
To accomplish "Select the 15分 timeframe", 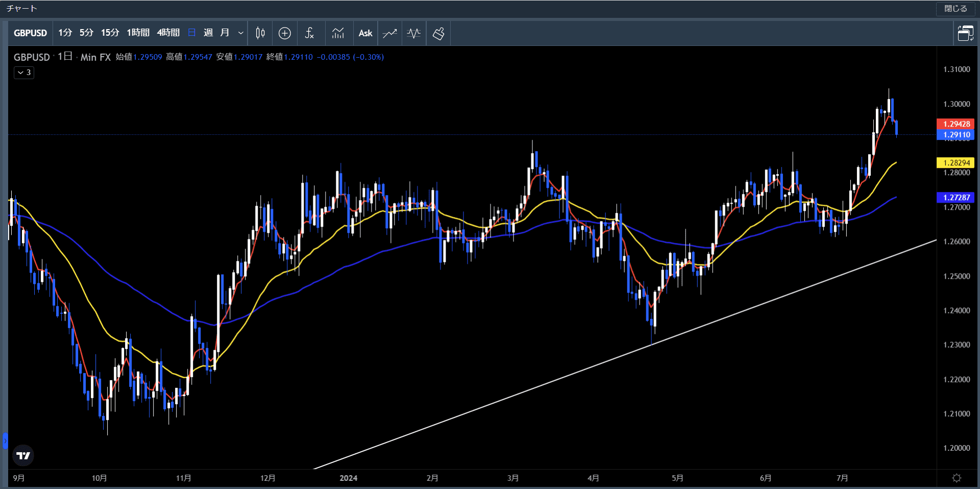I will [x=110, y=33].
